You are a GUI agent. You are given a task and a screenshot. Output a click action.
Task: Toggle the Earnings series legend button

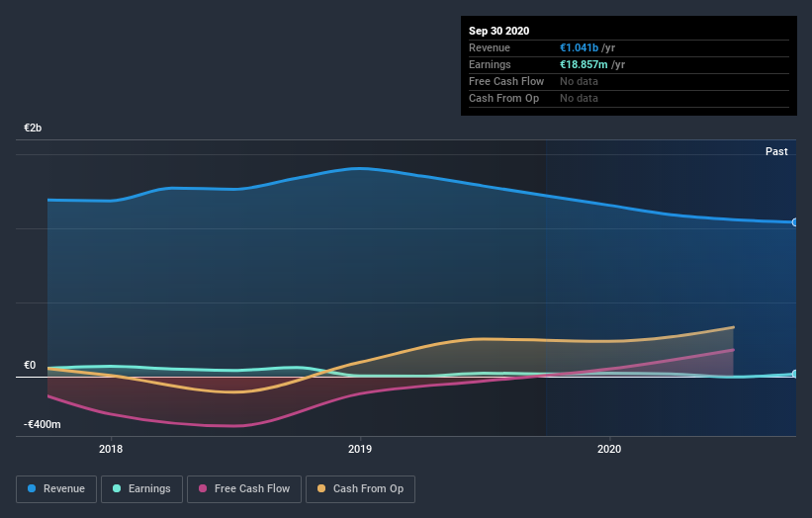[141, 489]
